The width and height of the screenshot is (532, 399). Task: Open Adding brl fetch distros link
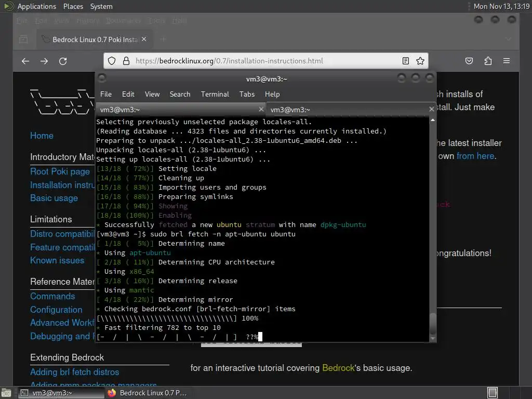(x=75, y=372)
